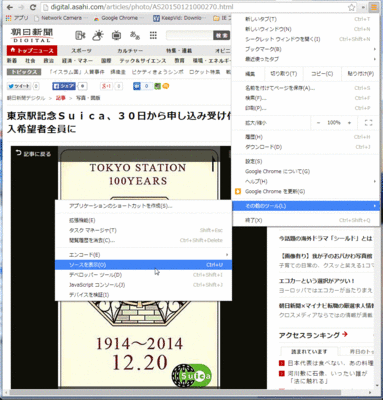
Task: Open ダウンロード(D) from the Chrome menu
Action: [305, 147]
